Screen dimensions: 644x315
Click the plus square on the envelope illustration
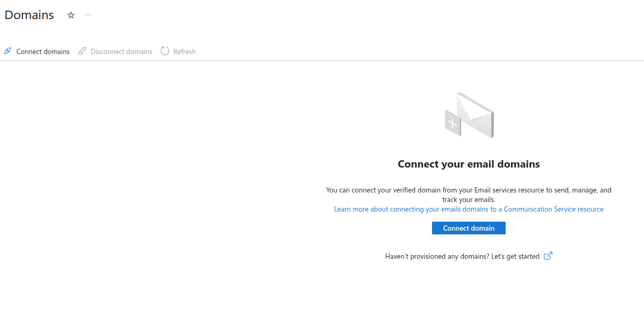click(452, 123)
